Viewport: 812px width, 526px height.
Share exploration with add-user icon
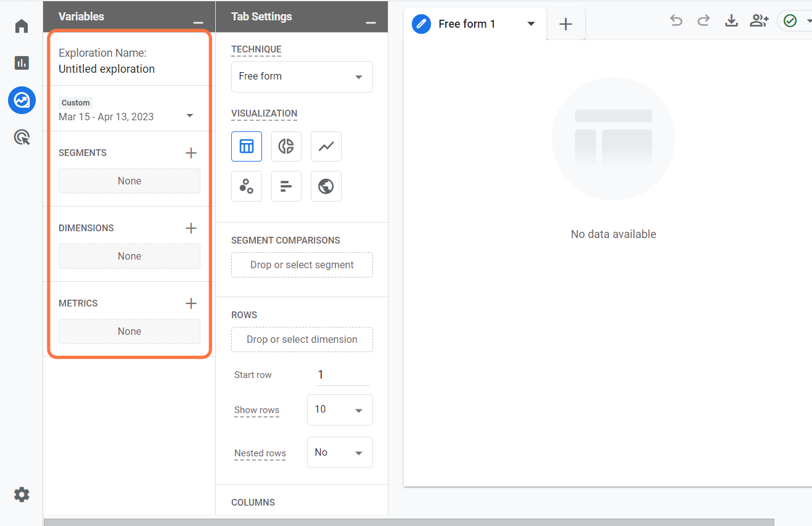(759, 21)
